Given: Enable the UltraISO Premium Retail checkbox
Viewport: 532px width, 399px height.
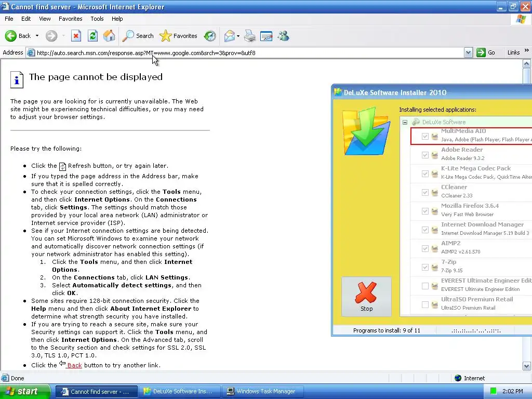Looking at the screenshot, I should (425, 304).
